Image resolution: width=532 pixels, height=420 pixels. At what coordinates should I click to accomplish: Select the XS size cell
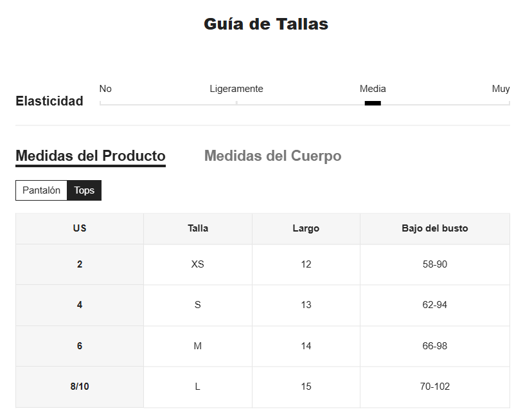198,264
